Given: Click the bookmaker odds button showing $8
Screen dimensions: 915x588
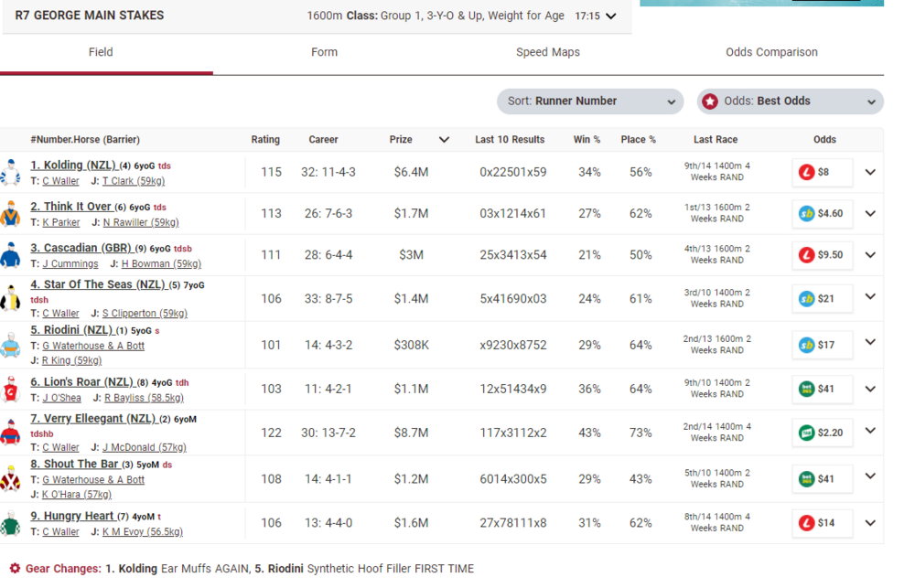Looking at the screenshot, I should (x=822, y=172).
